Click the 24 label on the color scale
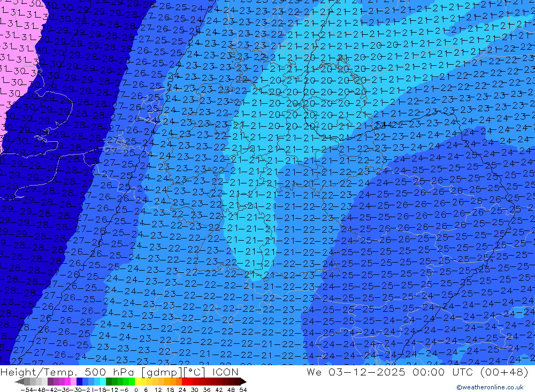The height and width of the screenshot is (392, 535). point(182,390)
